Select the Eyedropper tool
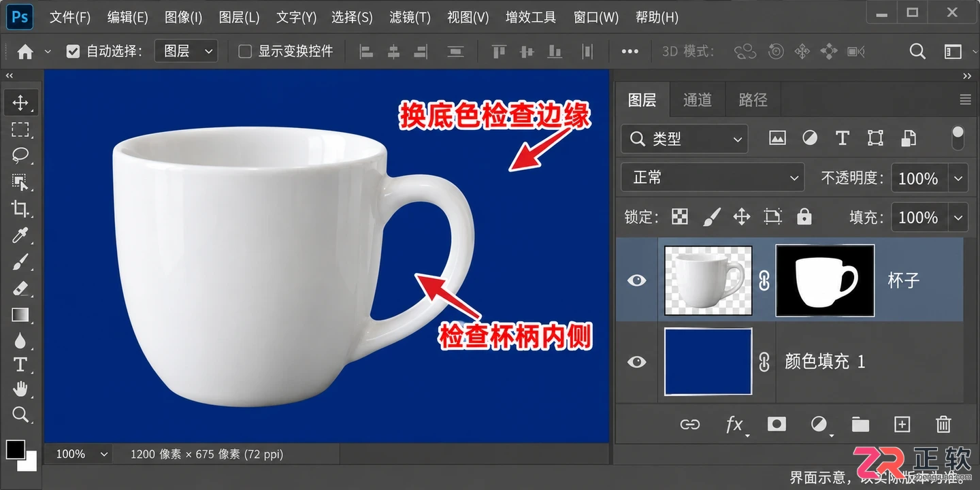 pyautogui.click(x=20, y=235)
